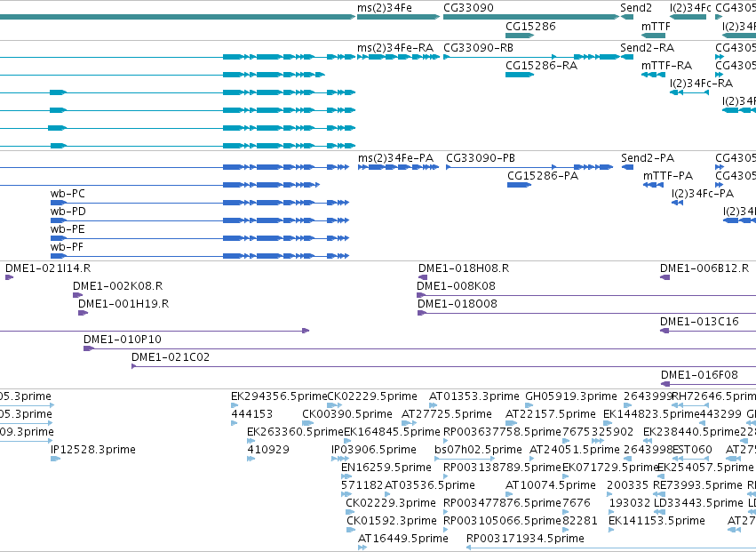Click the IP12528.3prime EST label

[93, 450]
